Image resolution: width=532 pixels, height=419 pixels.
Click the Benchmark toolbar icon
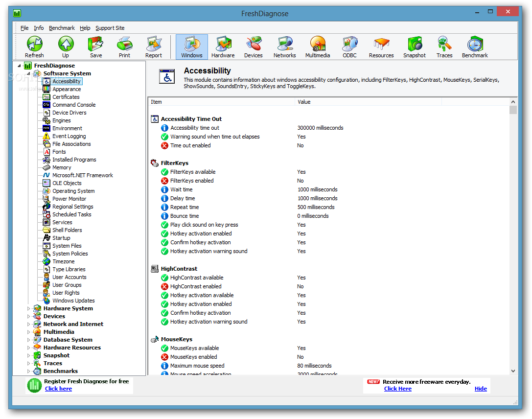click(475, 47)
